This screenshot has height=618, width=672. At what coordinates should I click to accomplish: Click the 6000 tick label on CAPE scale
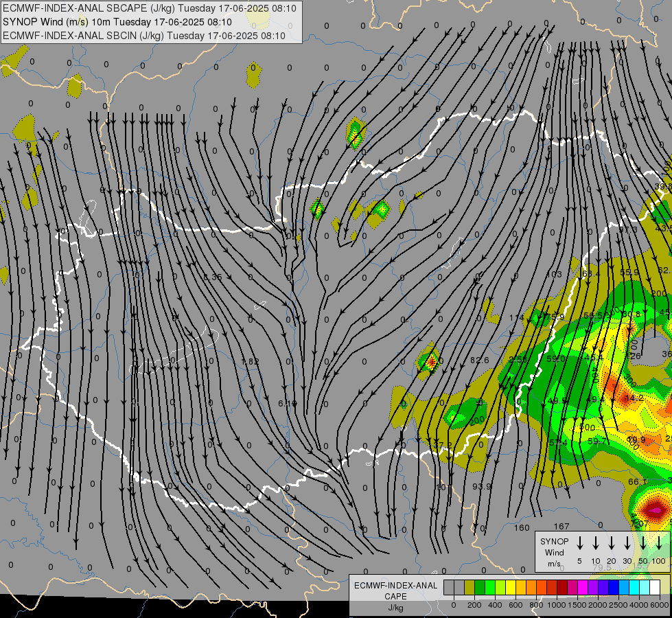point(659,605)
